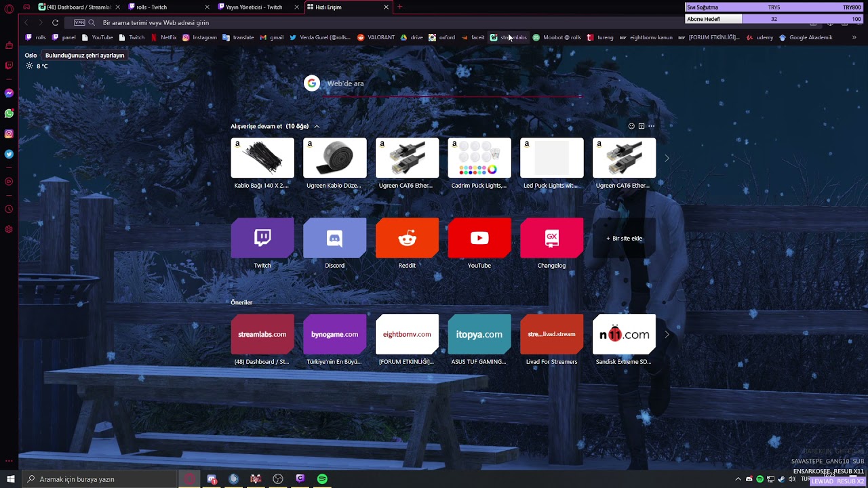The image size is (868, 488).
Task: Reload the current page
Action: tap(55, 22)
